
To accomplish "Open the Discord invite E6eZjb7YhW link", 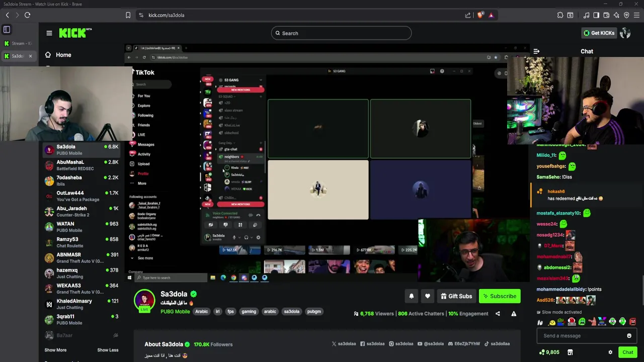I will point(464,344).
